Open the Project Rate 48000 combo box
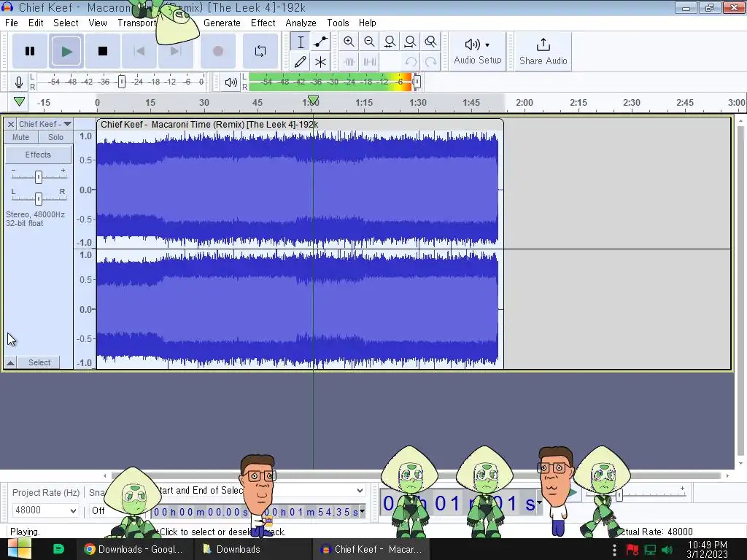 pos(45,510)
